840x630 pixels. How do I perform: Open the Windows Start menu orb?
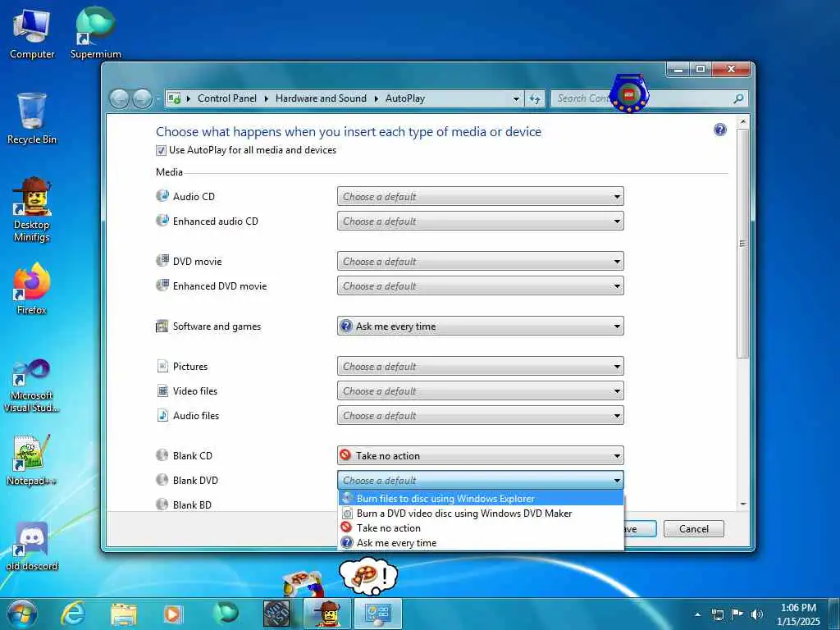[21, 614]
